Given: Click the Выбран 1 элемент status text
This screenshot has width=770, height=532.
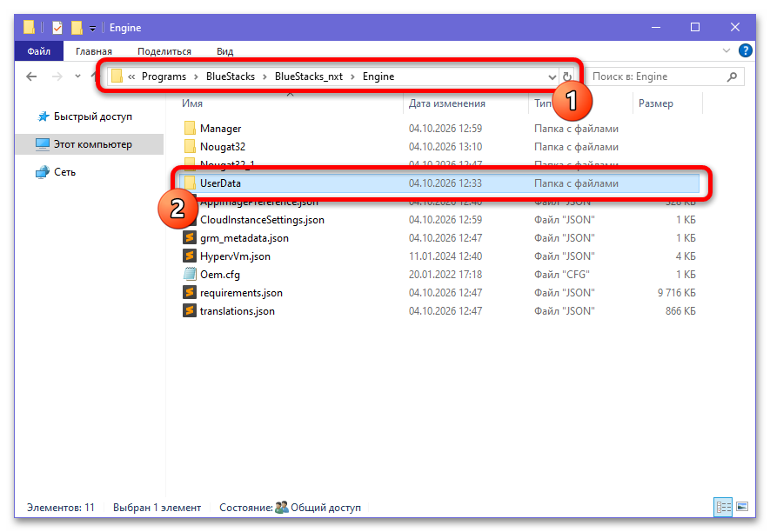Looking at the screenshot, I should click(157, 508).
